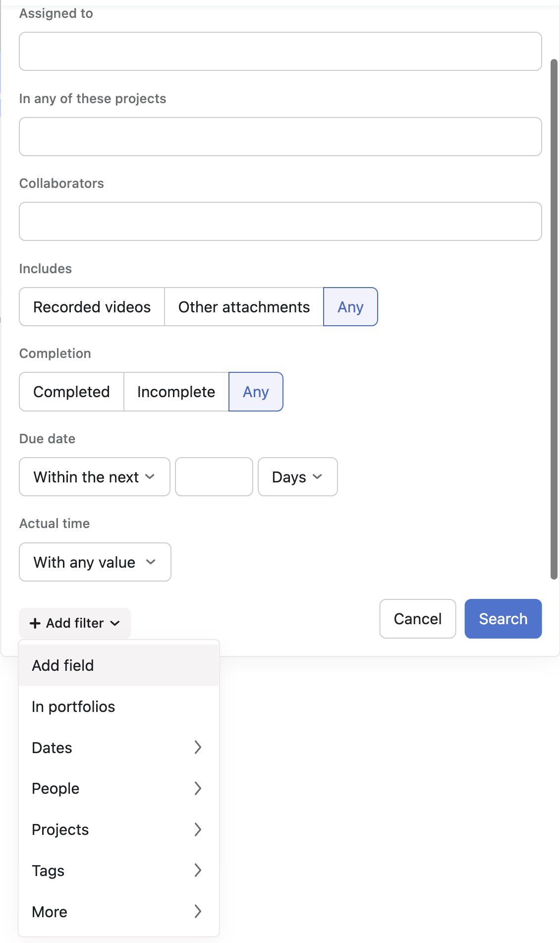The height and width of the screenshot is (943, 560).
Task: Select Any option in Completion group
Action: click(256, 392)
